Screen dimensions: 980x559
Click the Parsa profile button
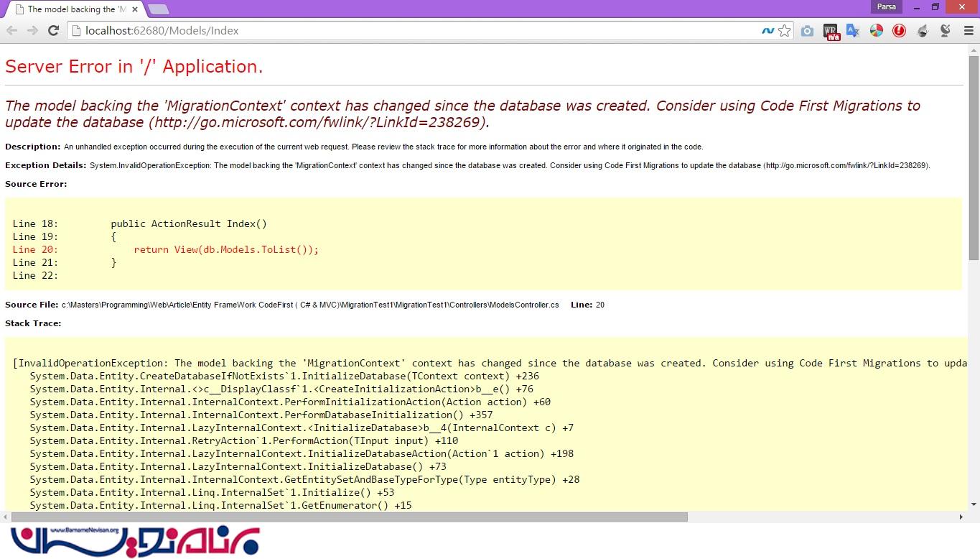tap(886, 6)
